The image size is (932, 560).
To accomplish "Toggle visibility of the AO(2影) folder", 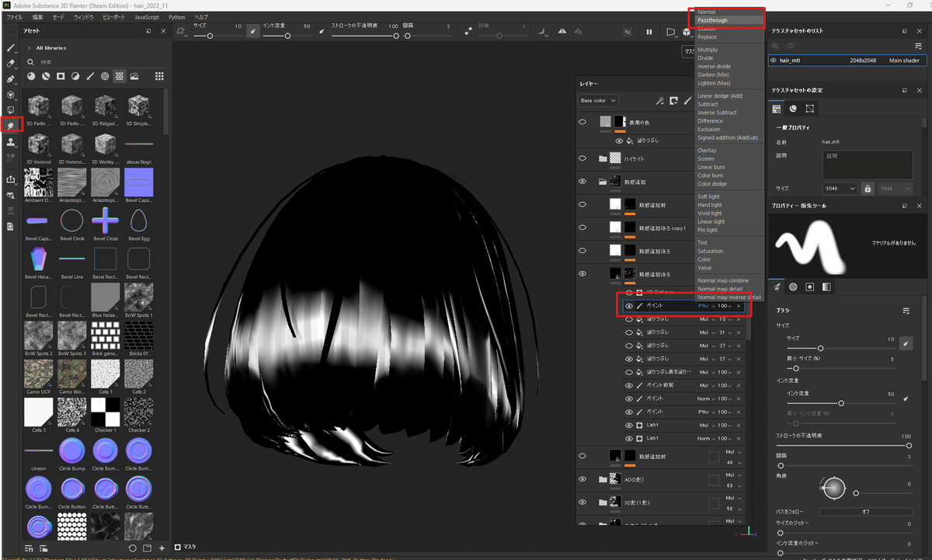I will (582, 479).
